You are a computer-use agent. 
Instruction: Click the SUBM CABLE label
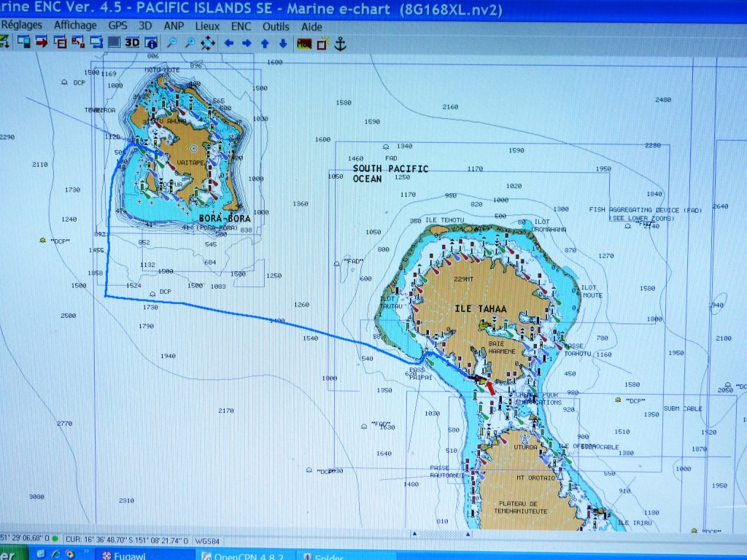(x=683, y=408)
